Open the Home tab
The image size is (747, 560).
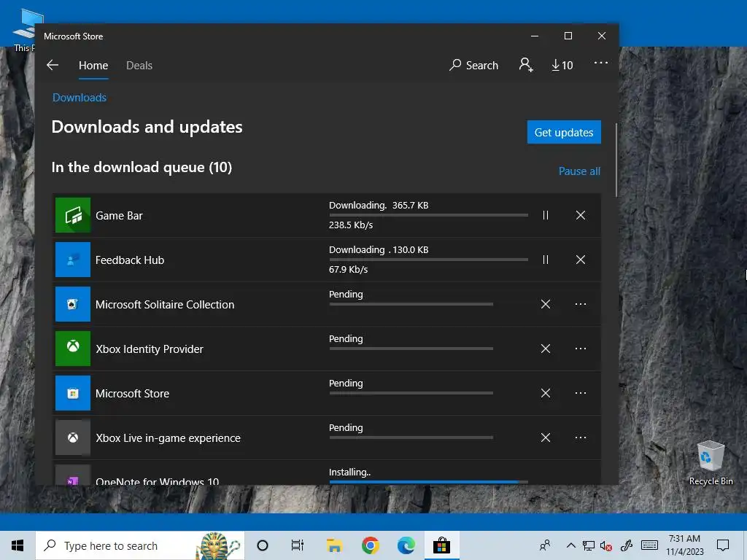93,65
